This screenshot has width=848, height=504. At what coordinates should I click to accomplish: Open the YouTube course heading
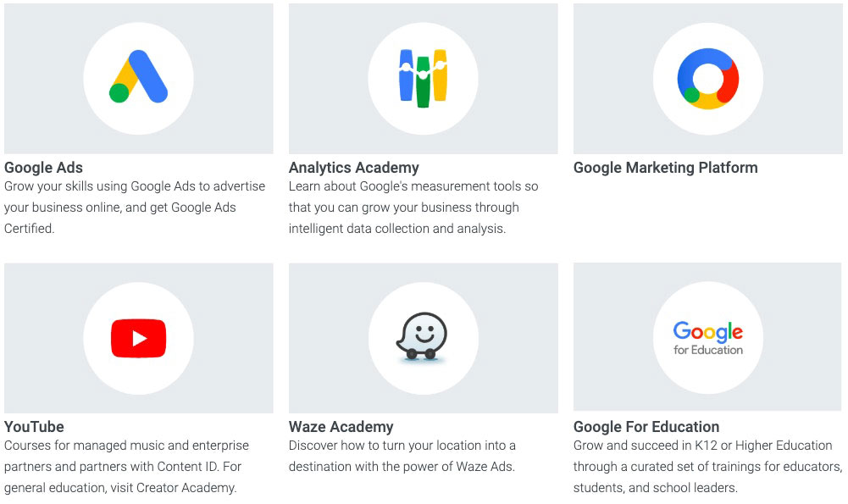pyautogui.click(x=34, y=427)
